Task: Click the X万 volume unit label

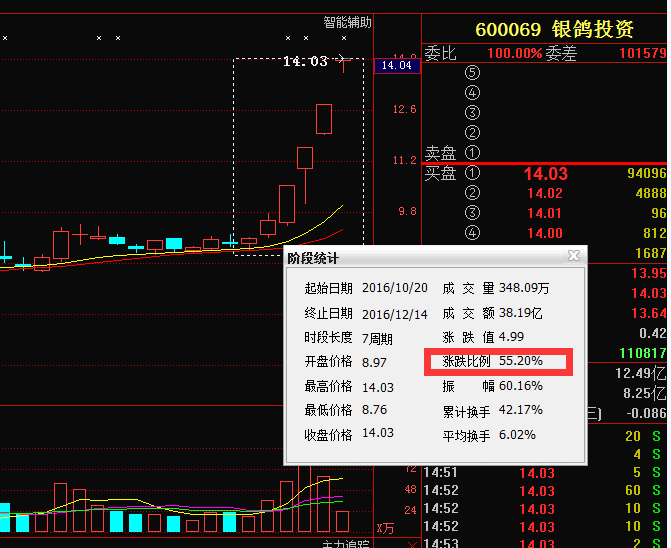Action: pyautogui.click(x=385, y=528)
